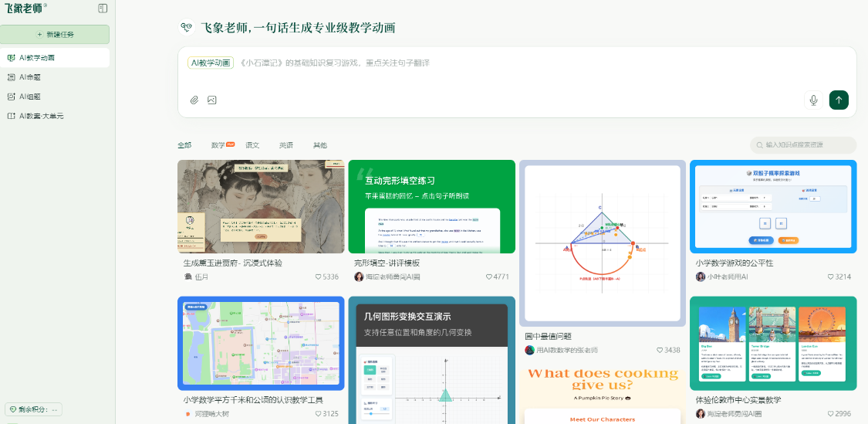The image size is (868, 424).
Task: Click the paperclip attachment icon
Action: pyautogui.click(x=194, y=100)
